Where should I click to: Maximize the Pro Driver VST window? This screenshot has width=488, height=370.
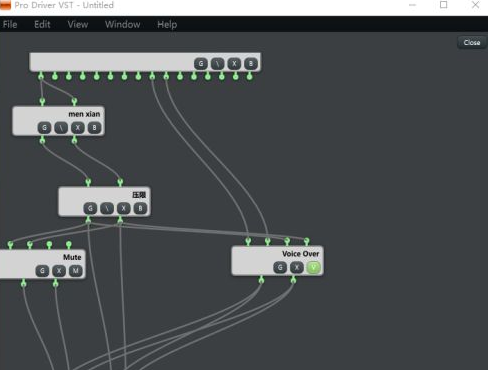pyautogui.click(x=444, y=5)
